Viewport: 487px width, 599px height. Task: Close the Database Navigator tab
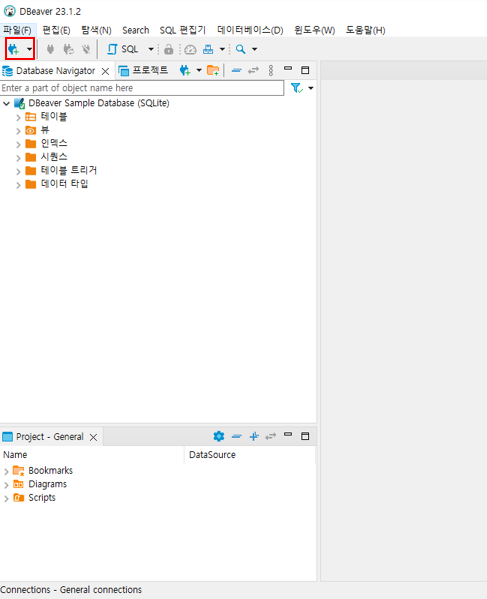[105, 71]
